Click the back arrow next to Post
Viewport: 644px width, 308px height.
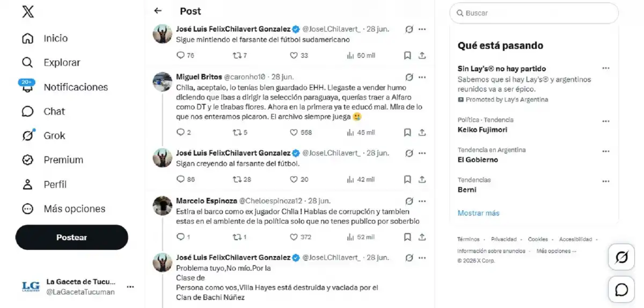[x=158, y=11]
